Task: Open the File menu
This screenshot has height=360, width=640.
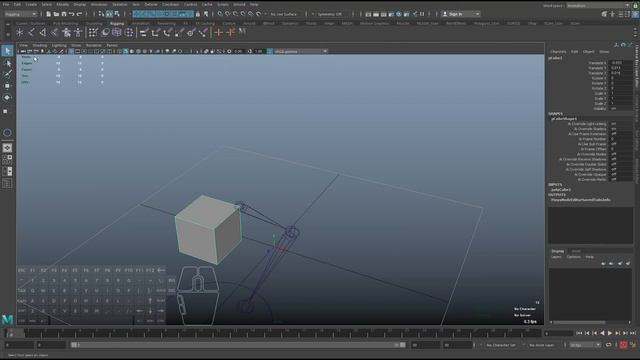Action: coord(6,4)
